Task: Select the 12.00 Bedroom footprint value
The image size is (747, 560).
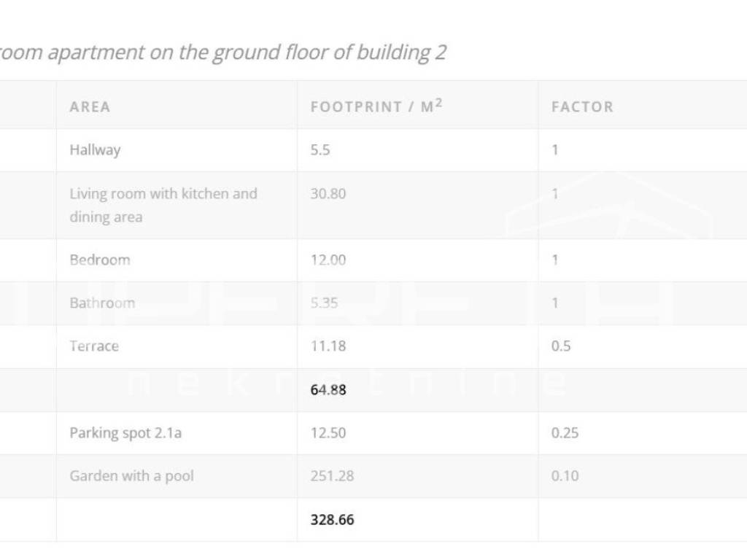Action: point(328,260)
